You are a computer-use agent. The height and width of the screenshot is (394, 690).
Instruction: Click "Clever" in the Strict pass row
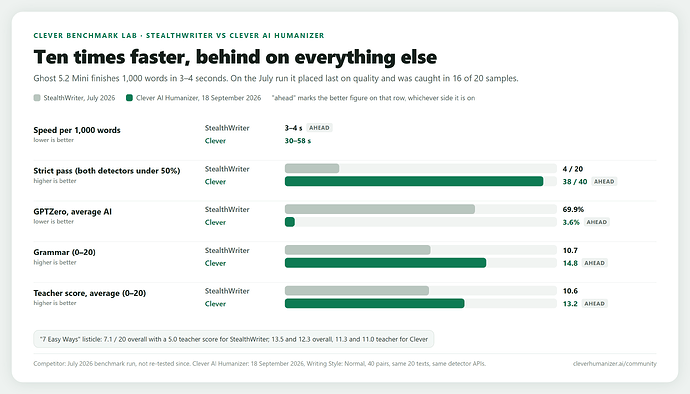coord(215,181)
